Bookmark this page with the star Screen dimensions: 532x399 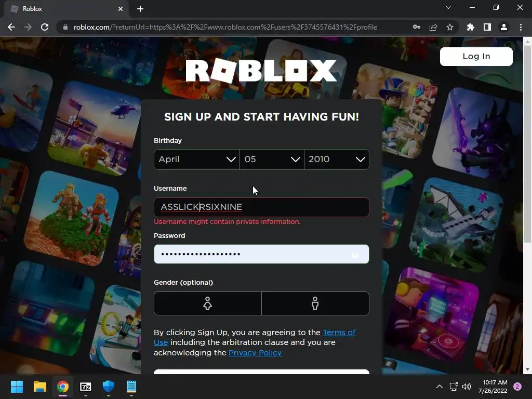click(x=450, y=27)
